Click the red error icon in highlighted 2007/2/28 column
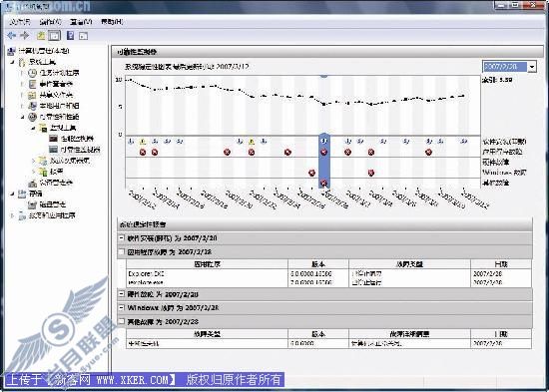Screen dimensions: 549x392 click(x=323, y=153)
